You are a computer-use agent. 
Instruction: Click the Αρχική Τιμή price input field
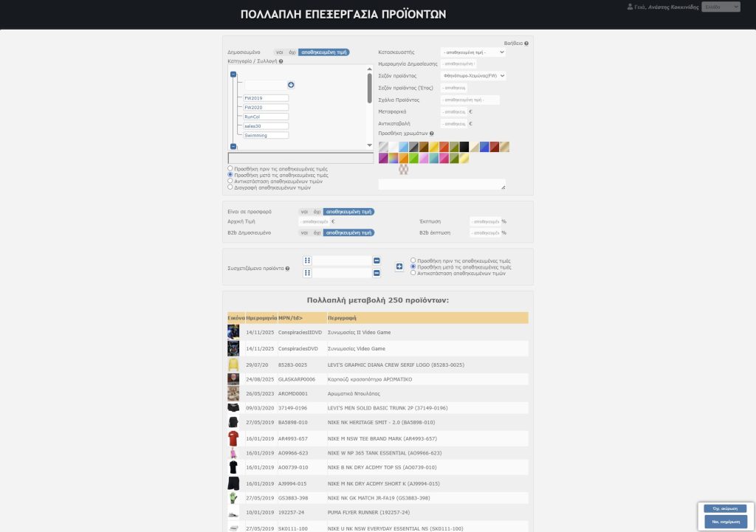coord(314,221)
